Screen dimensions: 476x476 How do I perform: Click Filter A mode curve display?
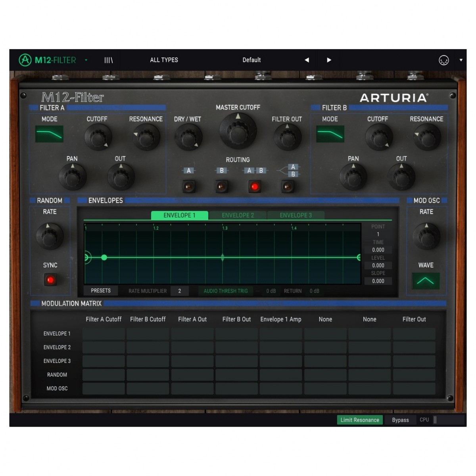tap(50, 134)
